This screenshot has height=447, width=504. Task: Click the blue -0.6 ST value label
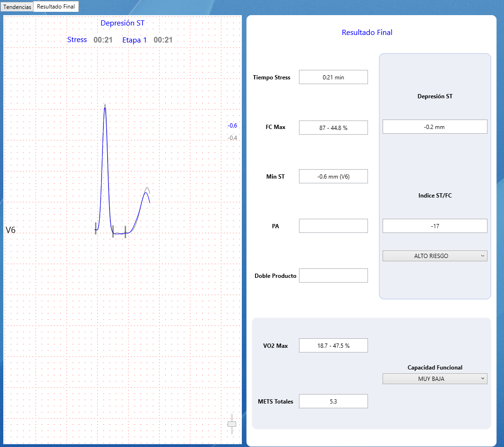(x=232, y=126)
